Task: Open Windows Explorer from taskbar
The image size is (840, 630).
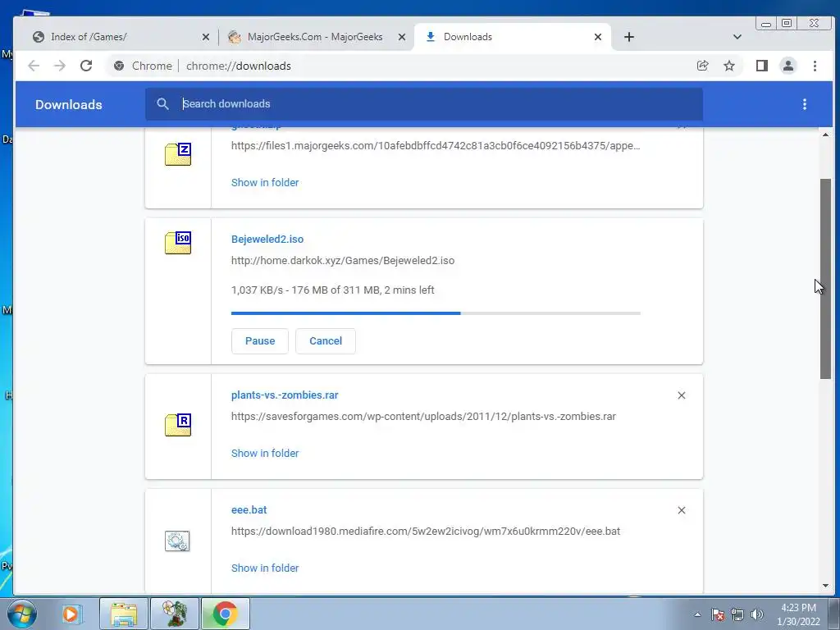Action: [x=124, y=614]
